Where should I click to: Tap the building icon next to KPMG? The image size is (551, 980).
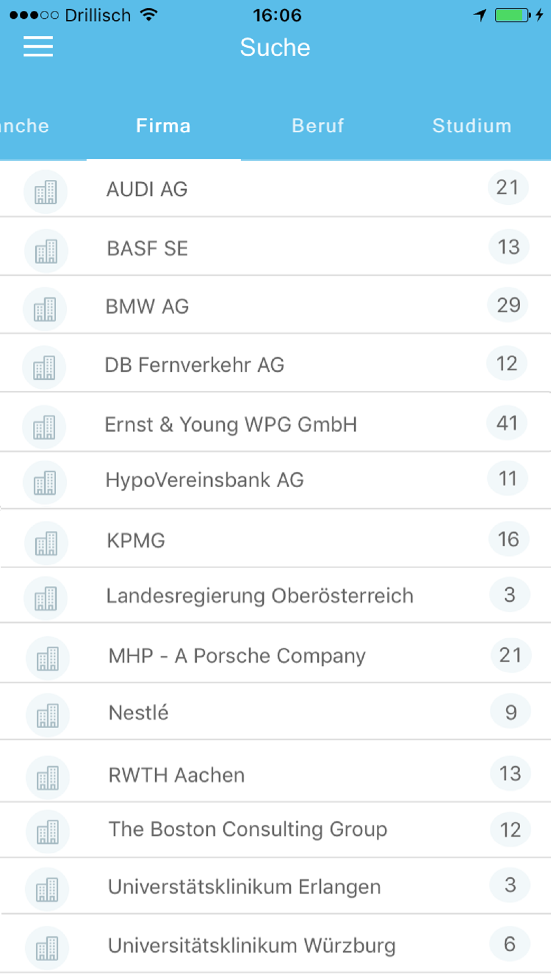coord(46,543)
